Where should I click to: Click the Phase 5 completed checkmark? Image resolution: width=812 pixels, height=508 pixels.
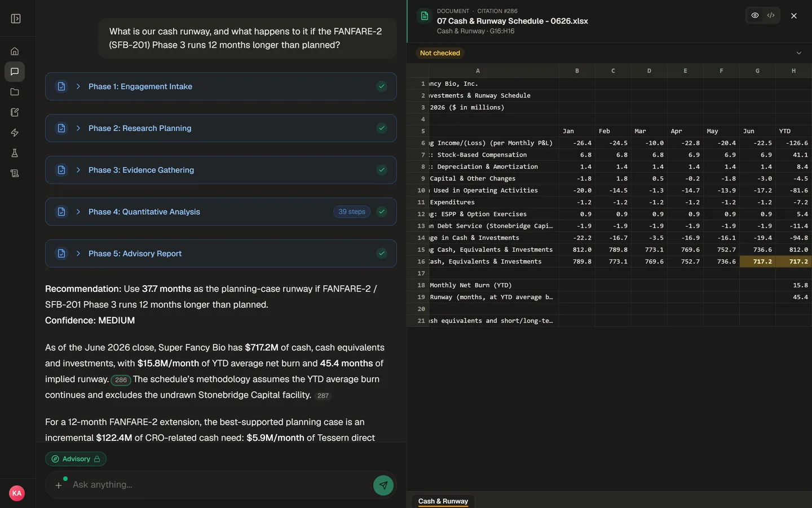[382, 253]
